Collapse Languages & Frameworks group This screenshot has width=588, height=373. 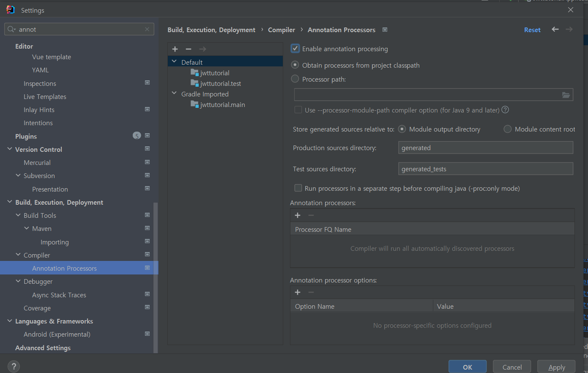10,321
